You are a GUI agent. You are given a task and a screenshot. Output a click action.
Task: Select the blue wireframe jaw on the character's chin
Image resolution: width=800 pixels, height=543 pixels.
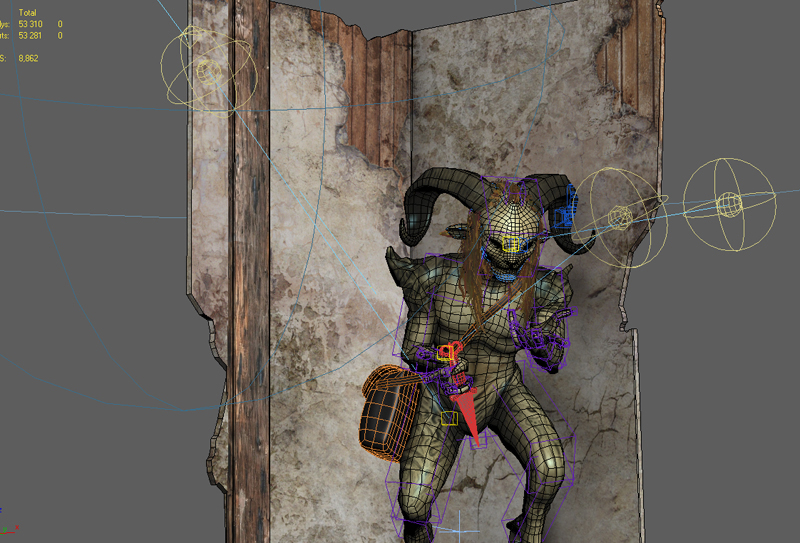coord(504,277)
